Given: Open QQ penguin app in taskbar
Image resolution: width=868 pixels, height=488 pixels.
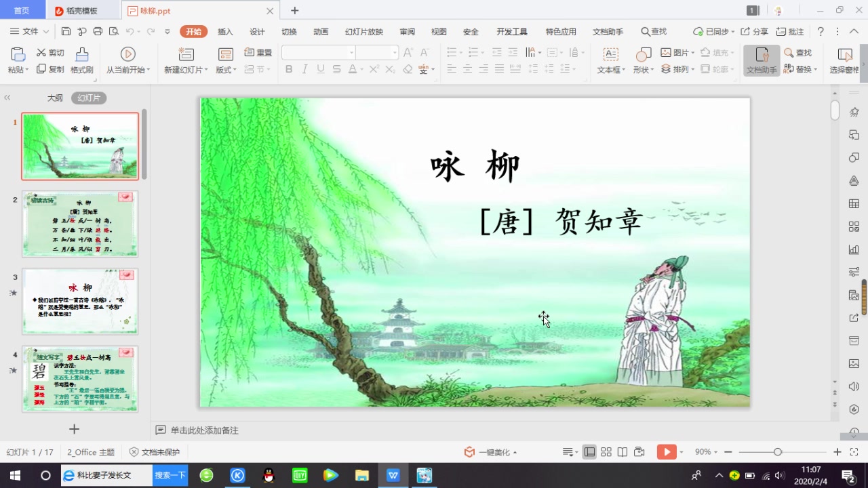Looking at the screenshot, I should 269,475.
